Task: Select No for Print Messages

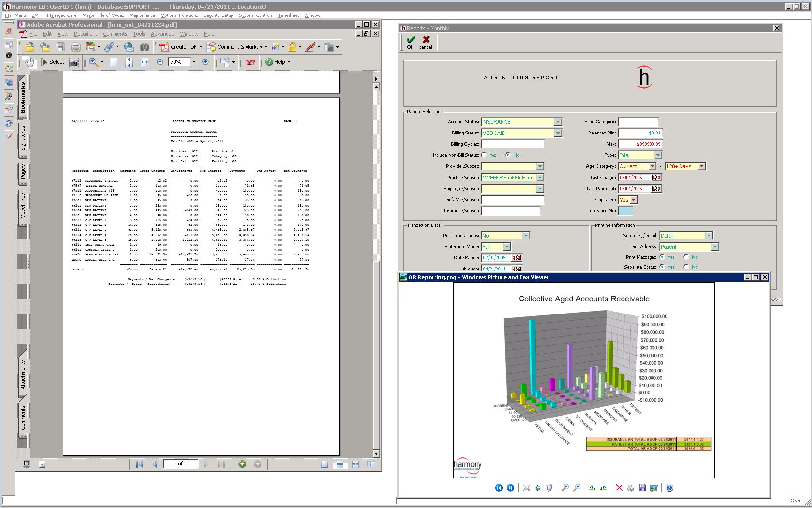Action: [x=686, y=257]
